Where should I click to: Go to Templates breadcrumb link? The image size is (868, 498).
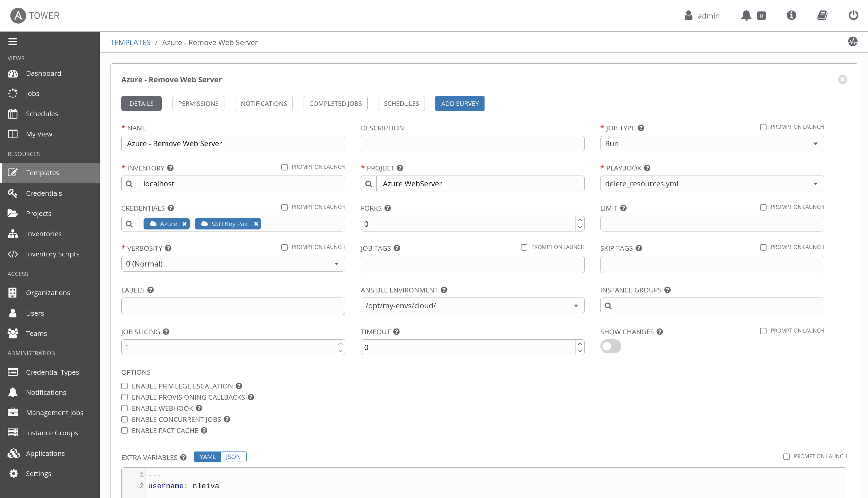tap(130, 42)
